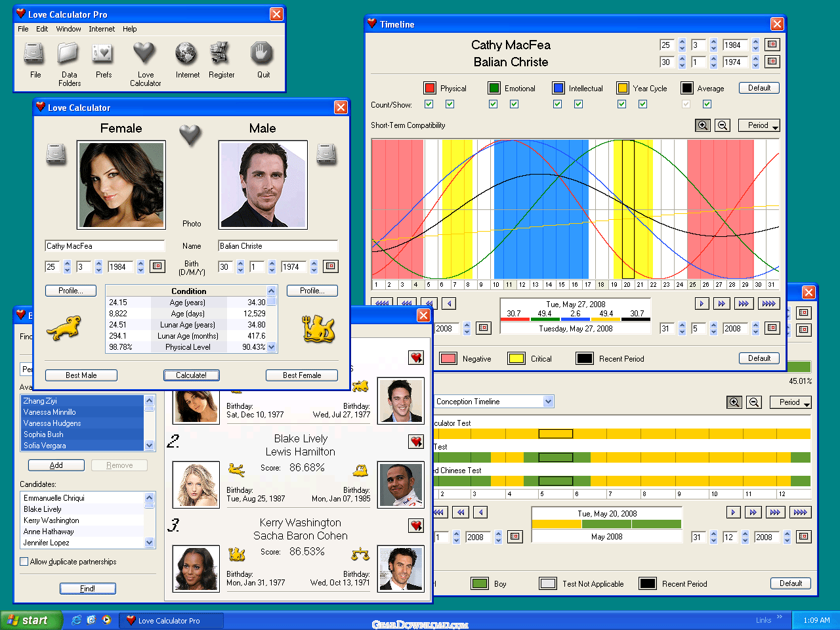The width and height of the screenshot is (840, 630).
Task: Toggle Year Cycle count checkbox
Action: [621, 104]
